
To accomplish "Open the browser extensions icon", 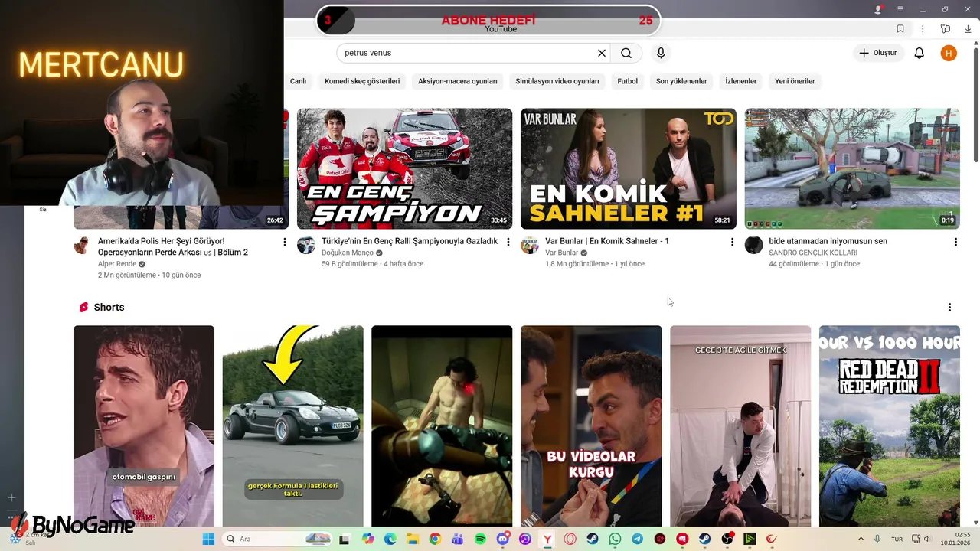I will tap(946, 28).
